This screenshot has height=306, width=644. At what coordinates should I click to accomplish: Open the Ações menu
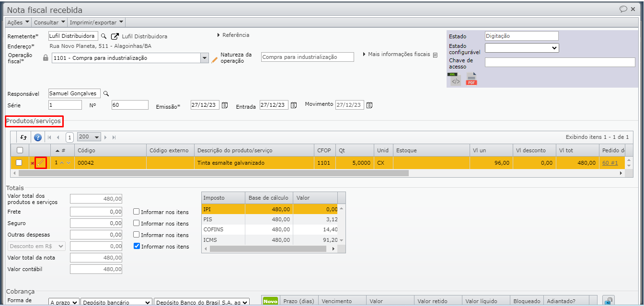tap(18, 22)
